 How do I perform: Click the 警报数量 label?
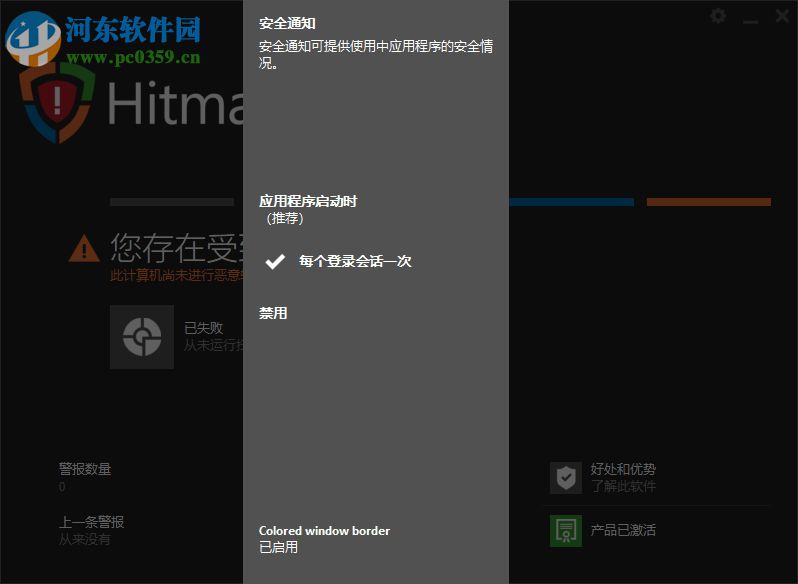click(x=85, y=469)
